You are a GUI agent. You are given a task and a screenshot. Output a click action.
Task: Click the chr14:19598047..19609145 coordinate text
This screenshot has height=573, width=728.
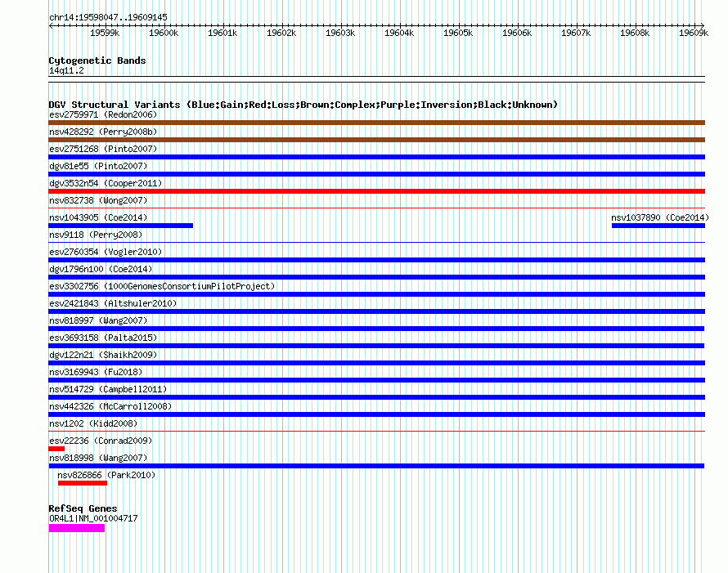coord(108,17)
